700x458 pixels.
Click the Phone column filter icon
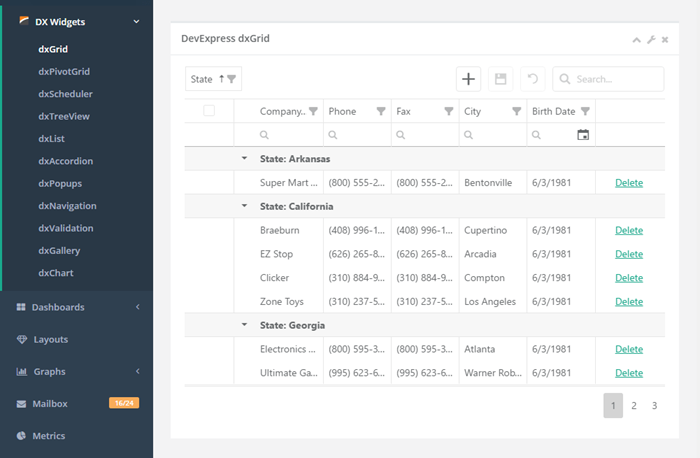click(x=381, y=112)
